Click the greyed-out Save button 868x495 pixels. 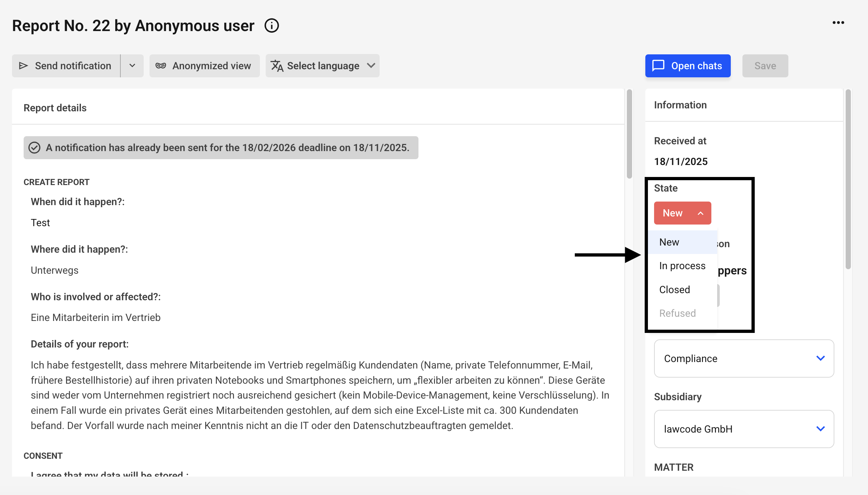point(765,66)
